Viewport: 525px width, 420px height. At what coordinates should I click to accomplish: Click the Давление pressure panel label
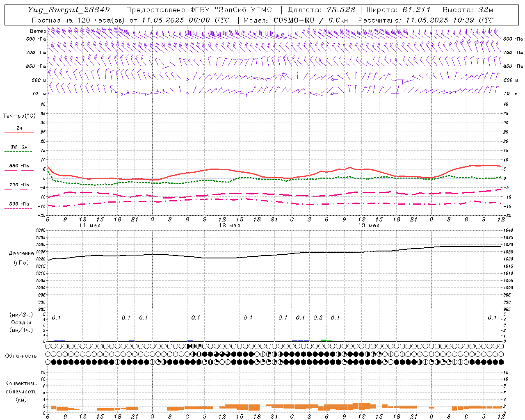tap(21, 253)
